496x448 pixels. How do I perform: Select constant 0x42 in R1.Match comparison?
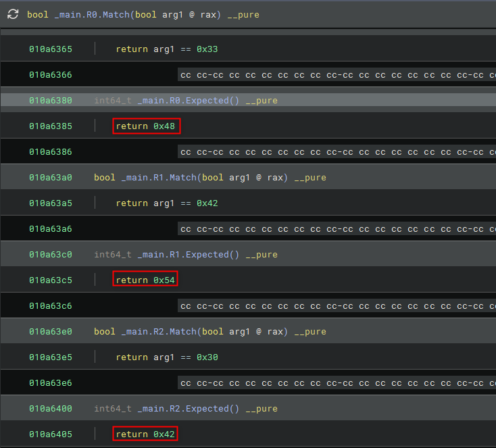coord(207,203)
